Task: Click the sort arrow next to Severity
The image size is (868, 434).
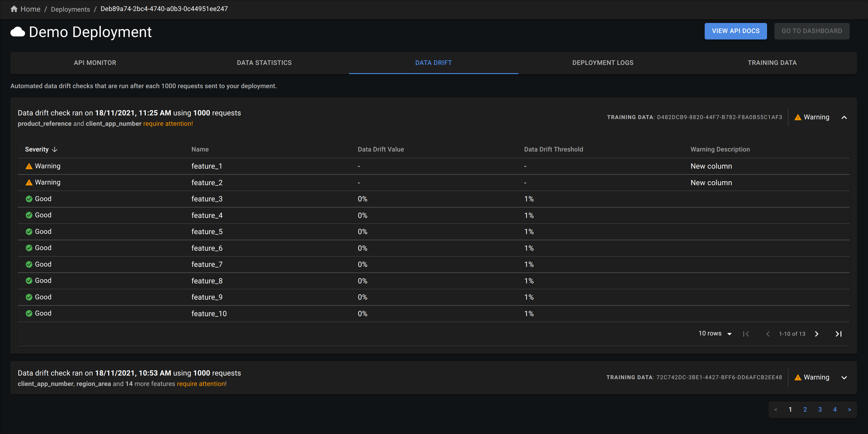Action: point(54,149)
